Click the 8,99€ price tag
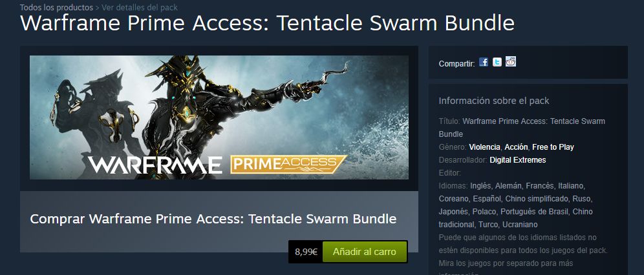 [306, 252]
